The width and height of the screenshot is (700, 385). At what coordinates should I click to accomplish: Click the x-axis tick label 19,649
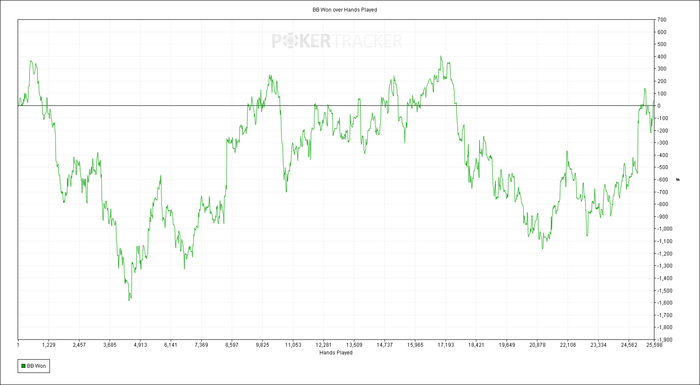tap(507, 345)
